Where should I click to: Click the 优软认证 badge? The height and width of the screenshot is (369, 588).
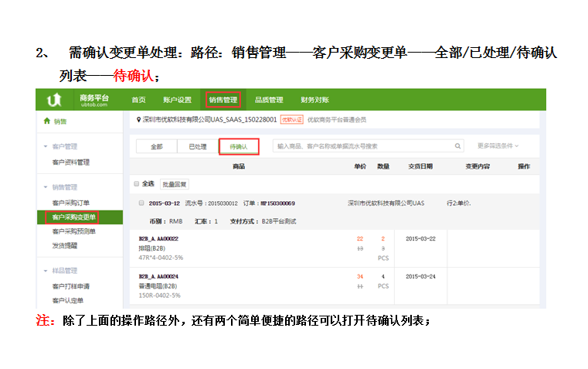(x=291, y=120)
